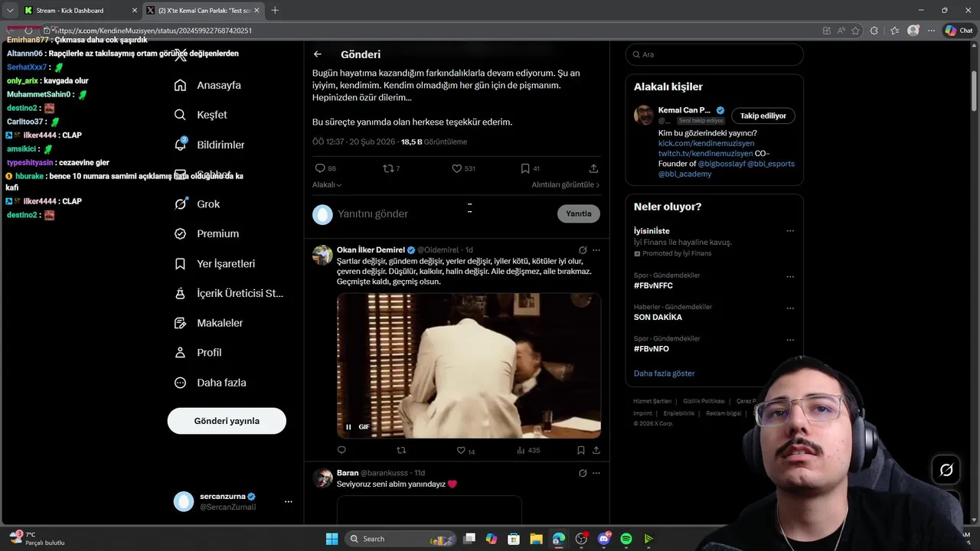Reply to Okan İlker Demirel's comment

[341, 450]
